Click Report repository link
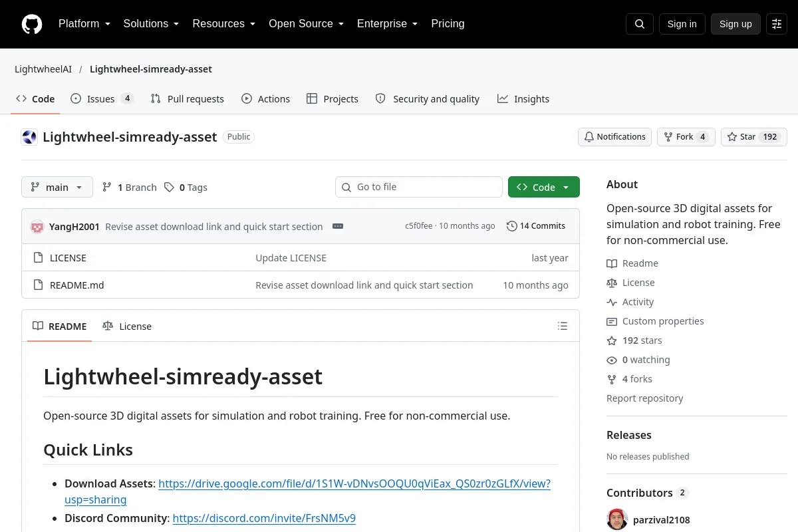Image resolution: width=798 pixels, height=532 pixels. click(x=645, y=398)
